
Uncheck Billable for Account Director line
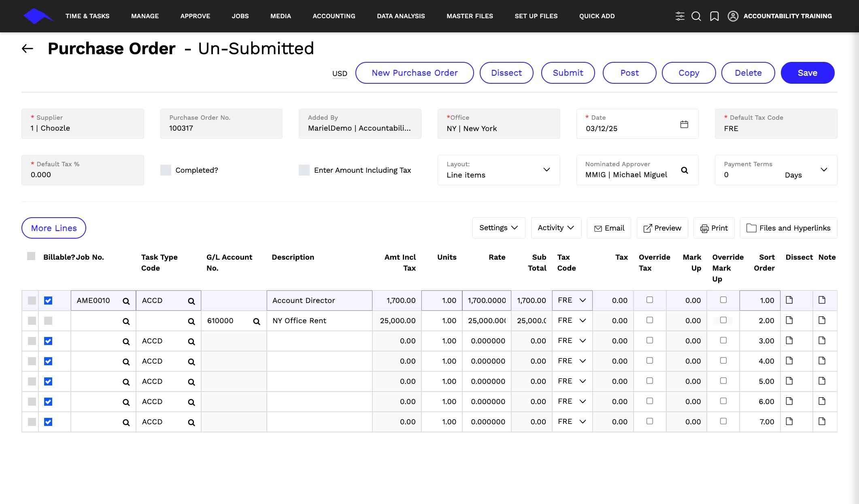48,301
